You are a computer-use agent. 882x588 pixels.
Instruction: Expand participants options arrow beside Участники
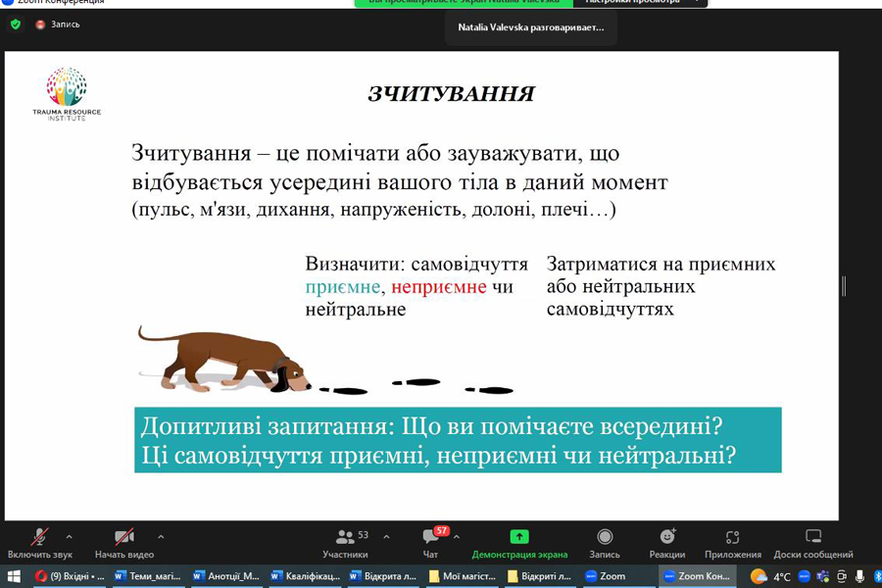coord(386,537)
